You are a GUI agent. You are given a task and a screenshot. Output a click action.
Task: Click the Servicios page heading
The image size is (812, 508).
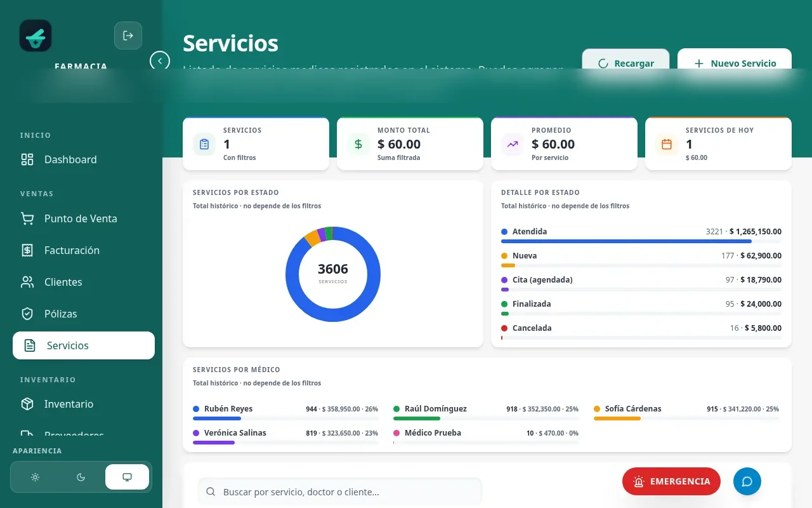pos(230,43)
